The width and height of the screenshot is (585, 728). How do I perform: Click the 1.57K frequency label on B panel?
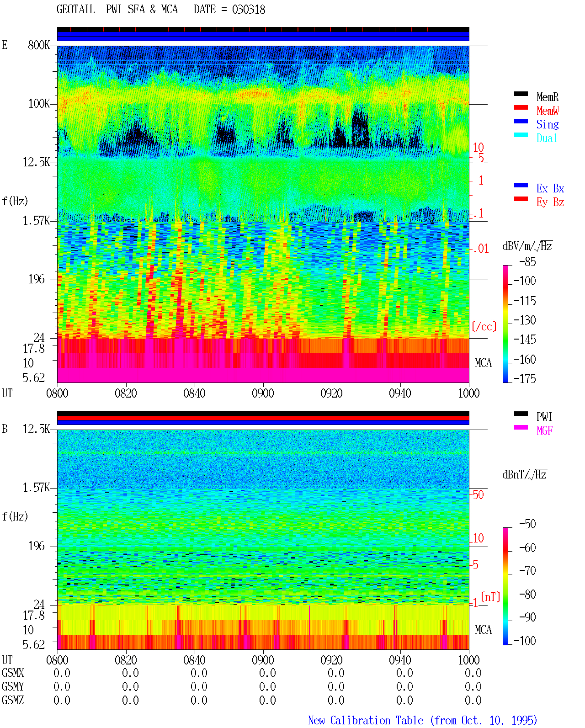click(x=36, y=488)
